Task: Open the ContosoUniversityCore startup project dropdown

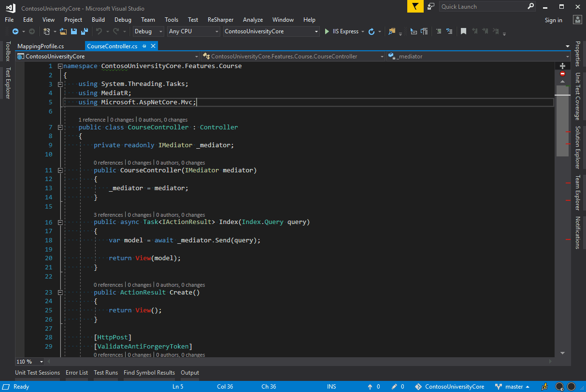Action: tap(272, 31)
